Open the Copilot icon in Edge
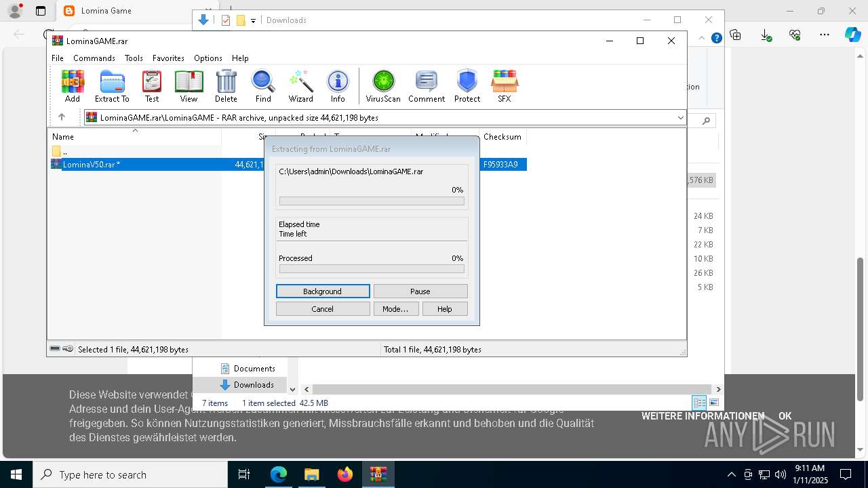868x488 pixels. coord(852,35)
